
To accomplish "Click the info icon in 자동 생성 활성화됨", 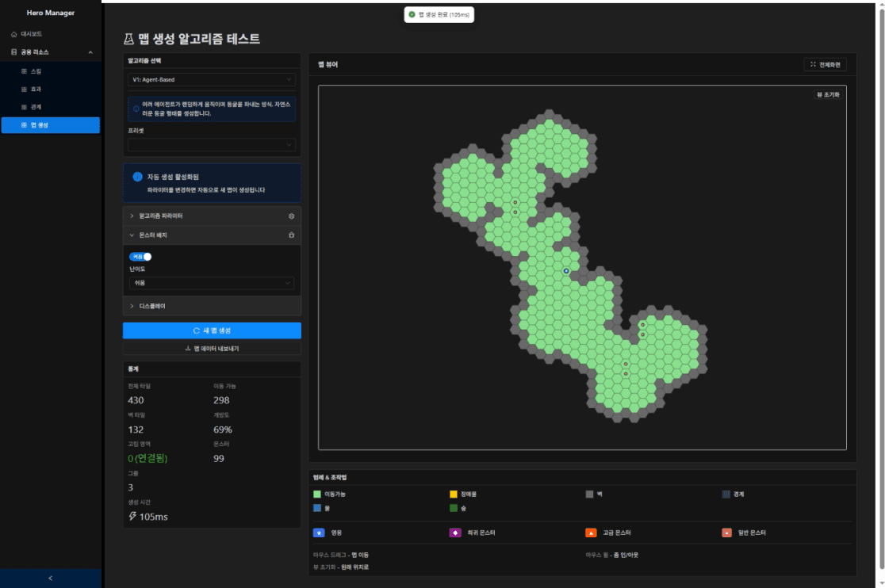I will [x=137, y=177].
